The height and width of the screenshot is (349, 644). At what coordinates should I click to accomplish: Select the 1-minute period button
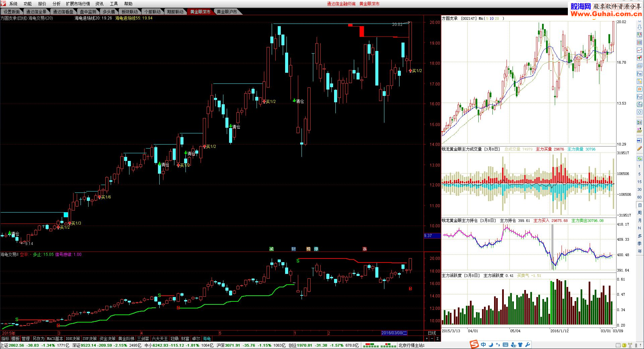pyautogui.click(x=639, y=167)
